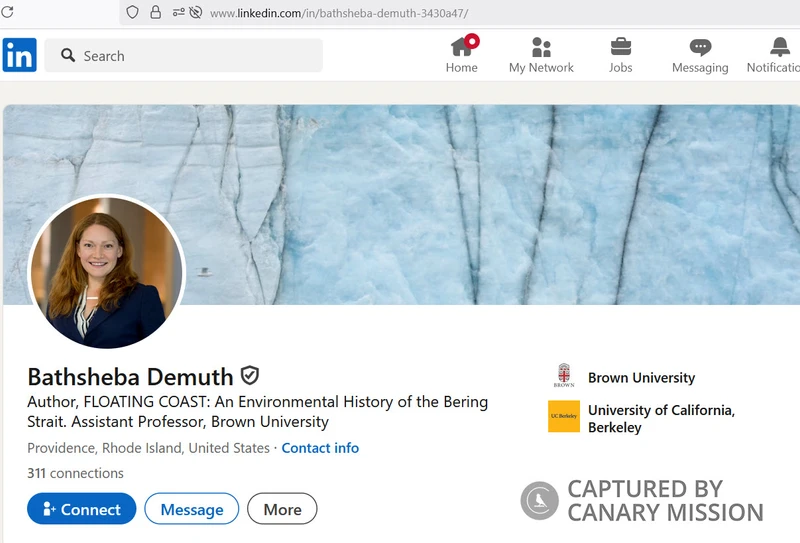Open the LinkedIn logo home
Image resolution: width=800 pixels, height=543 pixels.
coord(19,55)
